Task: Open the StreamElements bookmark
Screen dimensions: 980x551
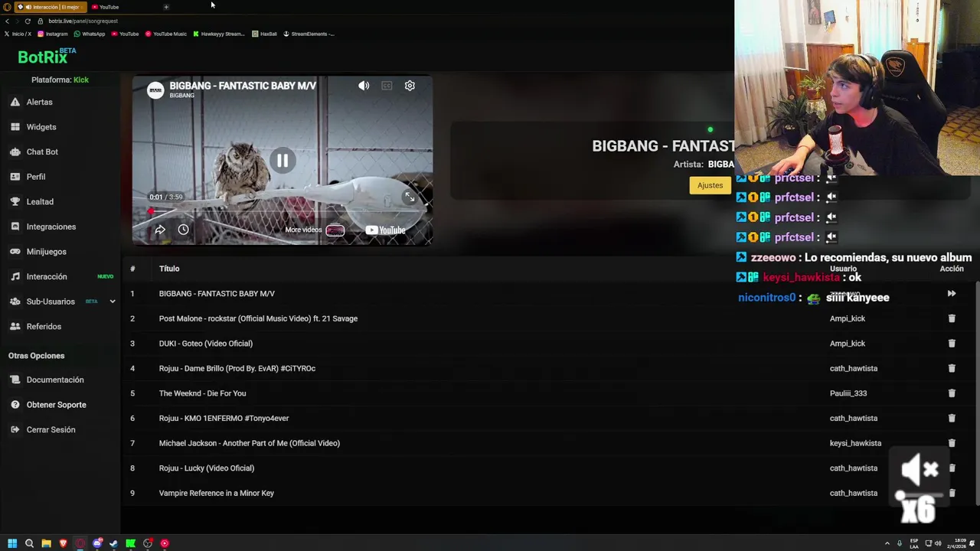Action: tap(309, 34)
